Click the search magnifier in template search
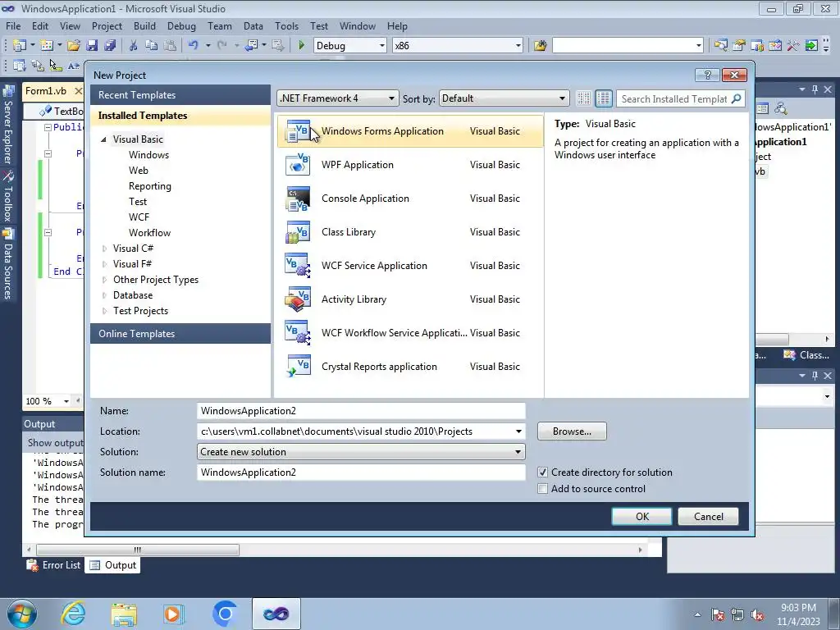The image size is (840, 630). 736,98
